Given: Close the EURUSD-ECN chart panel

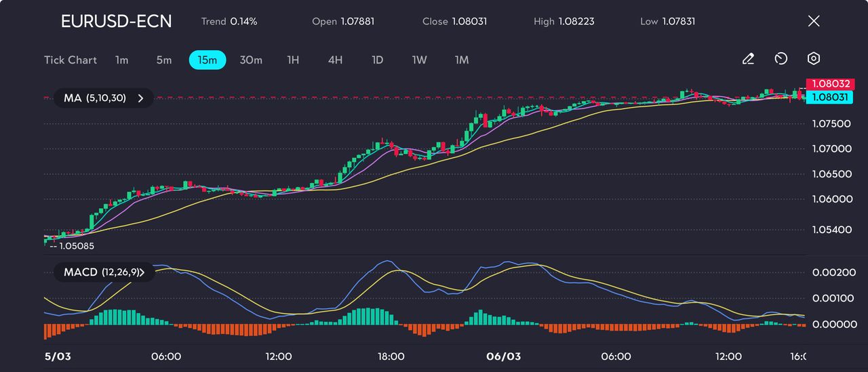Looking at the screenshot, I should click(x=814, y=21).
